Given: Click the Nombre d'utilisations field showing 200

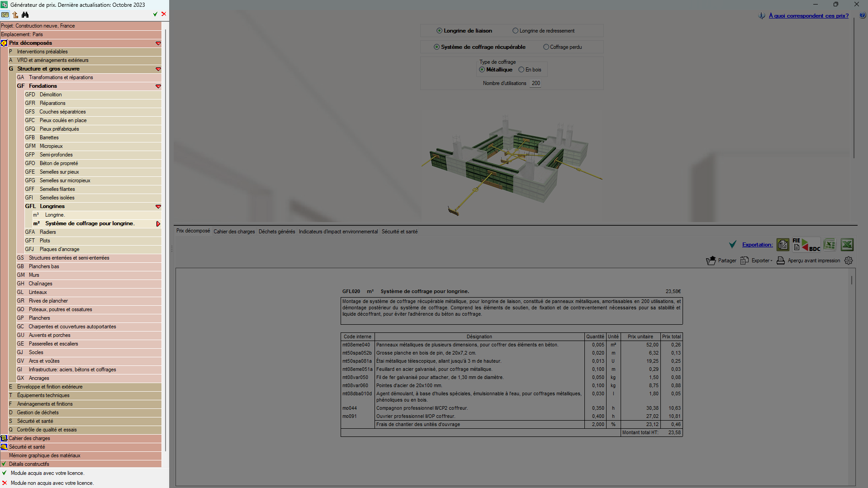Looking at the screenshot, I should pos(536,83).
